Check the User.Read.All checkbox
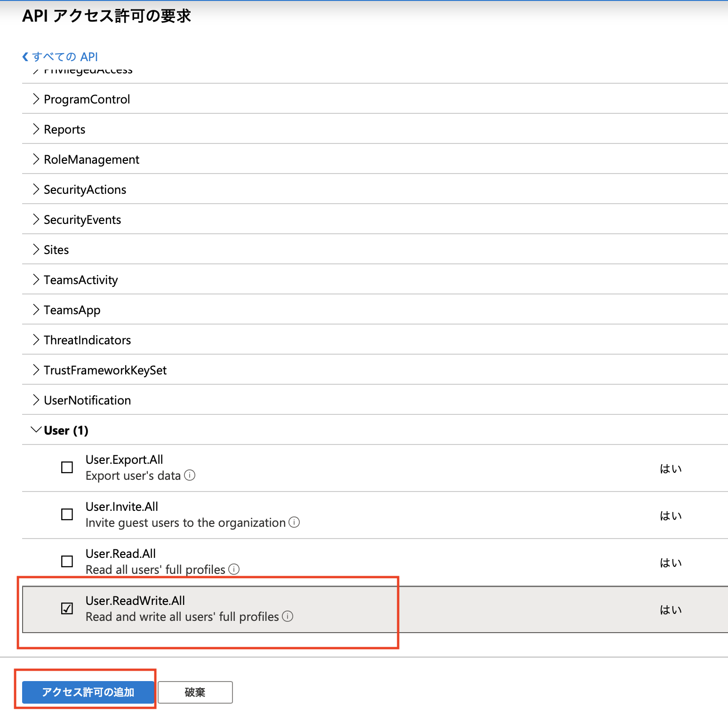This screenshot has width=728, height=714. point(67,561)
